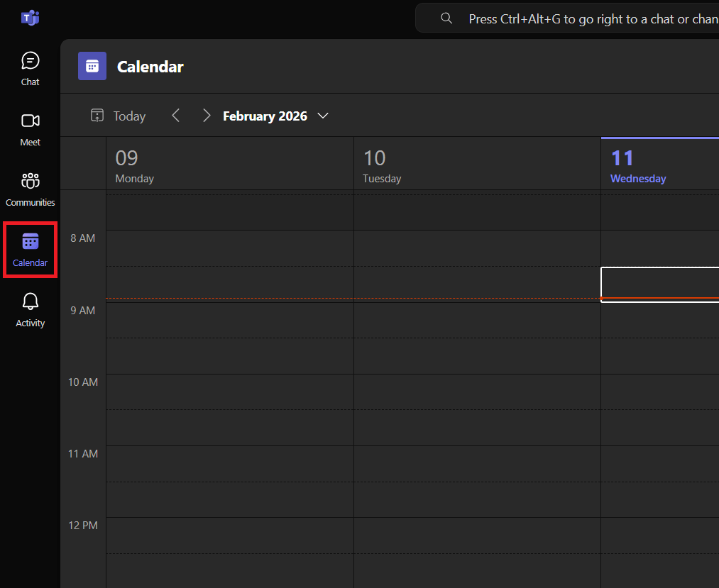This screenshot has width=719, height=588.
Task: Open the Chat section in sidebar
Action: point(30,69)
